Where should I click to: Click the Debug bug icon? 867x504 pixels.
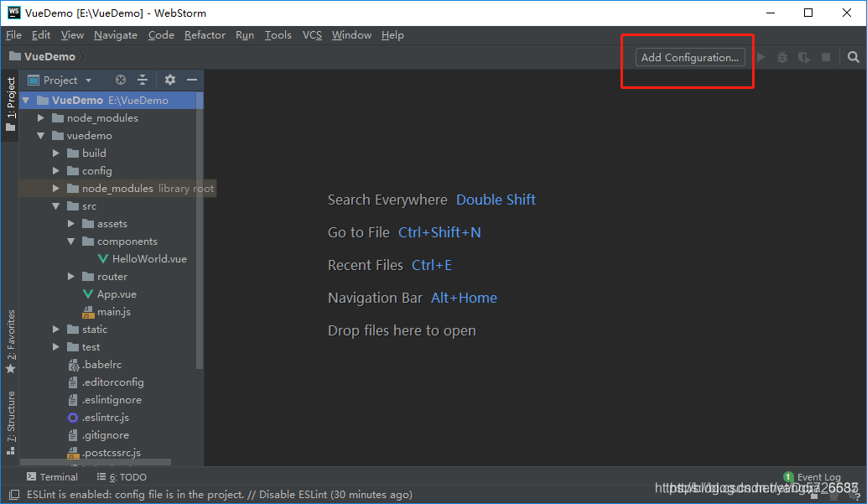pyautogui.click(x=781, y=57)
